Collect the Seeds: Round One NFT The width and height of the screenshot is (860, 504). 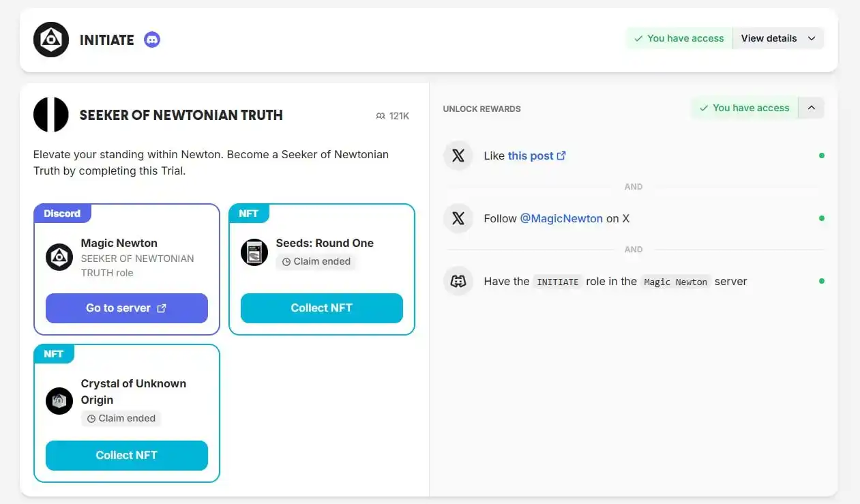point(322,308)
